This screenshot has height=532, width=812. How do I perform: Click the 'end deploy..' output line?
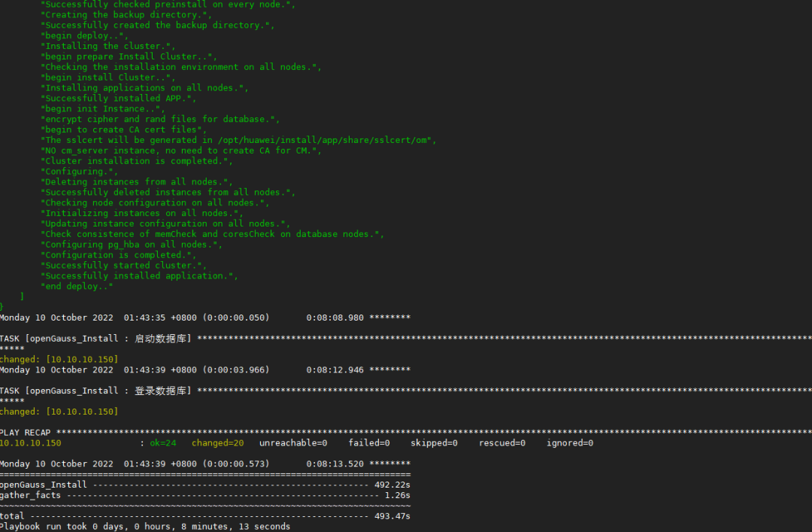point(77,286)
